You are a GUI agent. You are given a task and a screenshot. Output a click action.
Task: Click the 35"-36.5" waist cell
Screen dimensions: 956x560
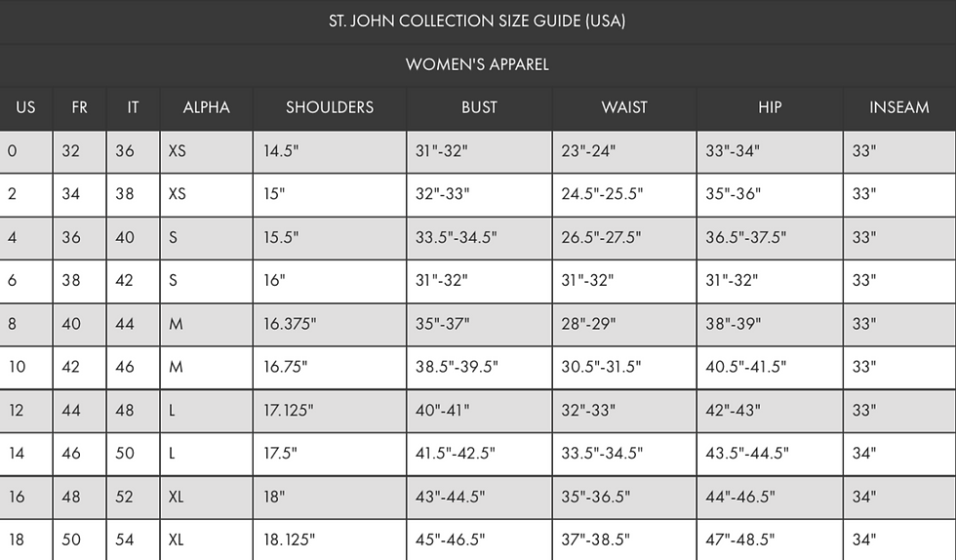point(624,498)
